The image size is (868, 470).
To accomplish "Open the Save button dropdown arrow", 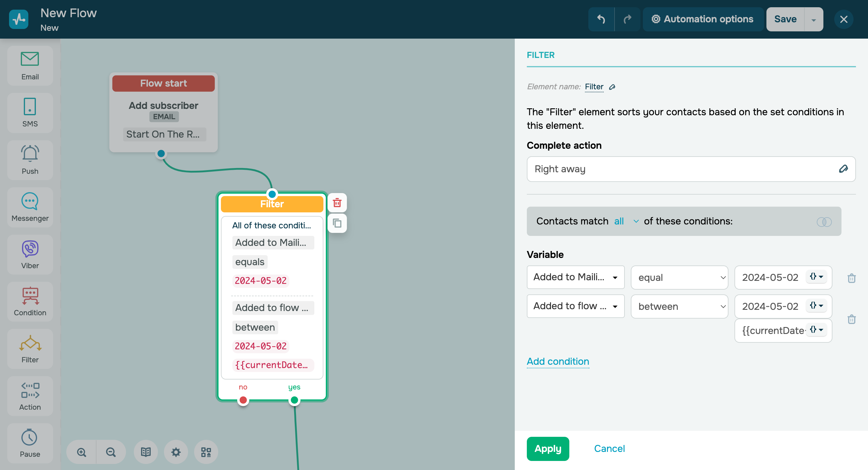I will (x=813, y=19).
